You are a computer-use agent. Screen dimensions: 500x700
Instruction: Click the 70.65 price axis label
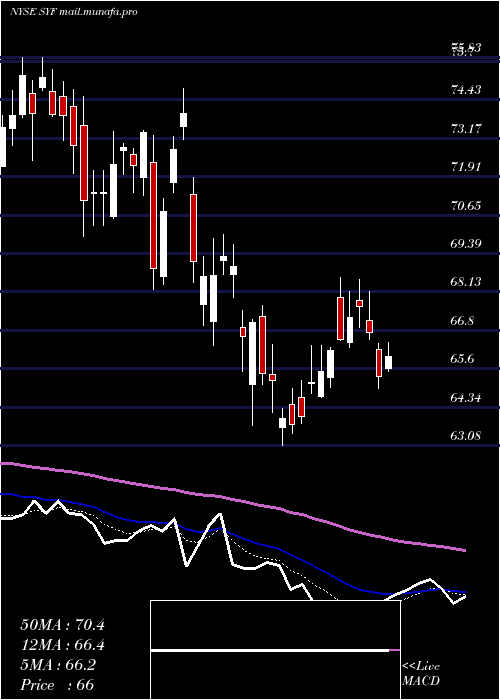pos(466,206)
